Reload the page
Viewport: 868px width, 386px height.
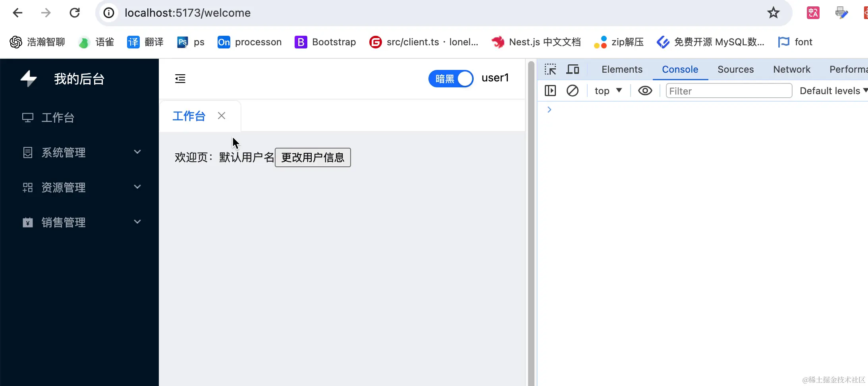click(75, 12)
